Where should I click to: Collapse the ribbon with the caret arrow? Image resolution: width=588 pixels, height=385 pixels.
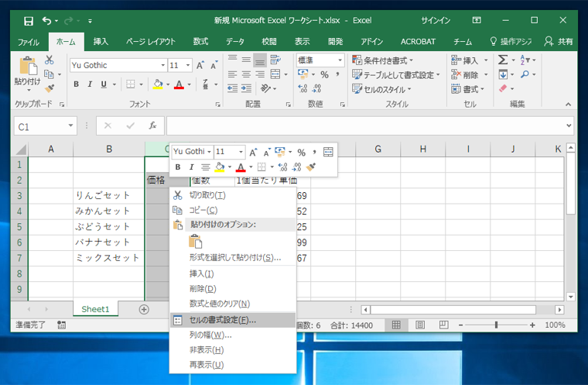tap(568, 105)
